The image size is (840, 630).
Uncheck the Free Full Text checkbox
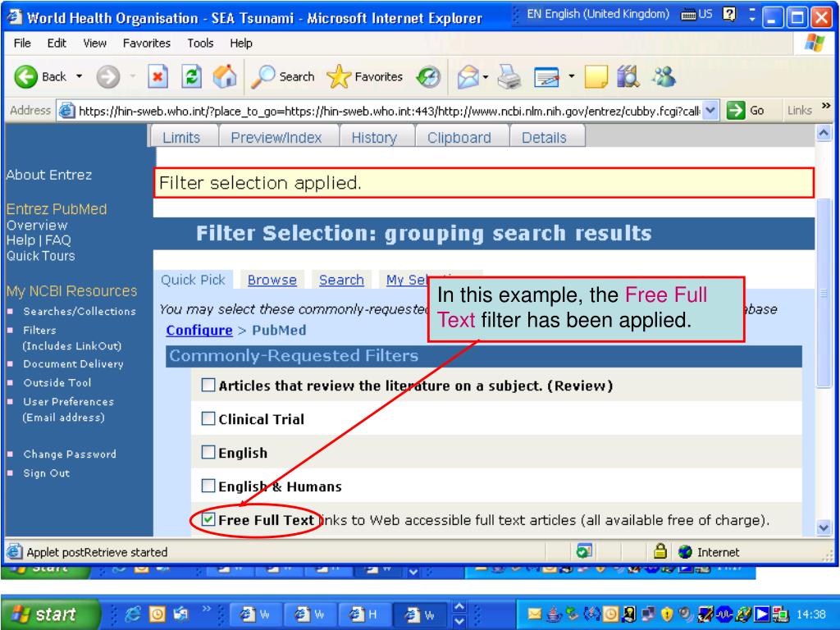pyautogui.click(x=208, y=519)
